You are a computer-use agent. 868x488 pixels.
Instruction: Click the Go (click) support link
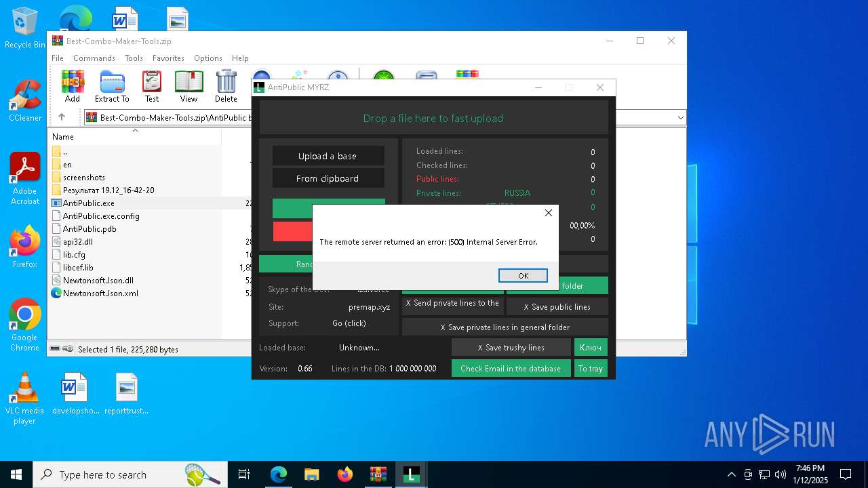click(x=349, y=323)
